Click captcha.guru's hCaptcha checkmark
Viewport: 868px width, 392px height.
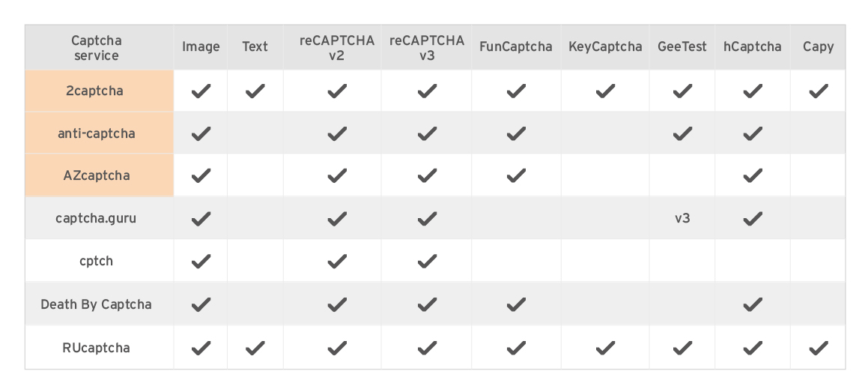753,219
